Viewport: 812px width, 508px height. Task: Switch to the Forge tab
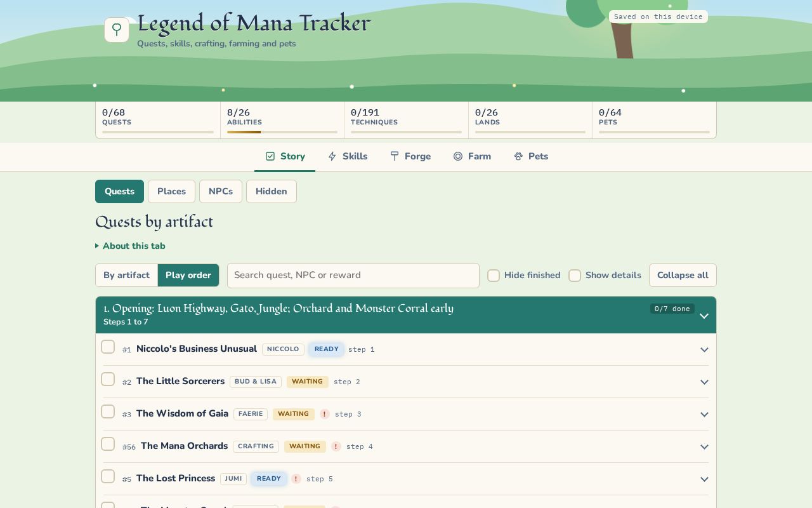[410, 156]
